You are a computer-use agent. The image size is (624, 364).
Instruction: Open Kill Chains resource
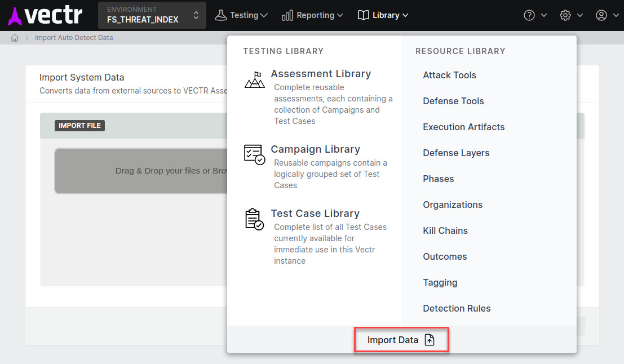point(445,230)
